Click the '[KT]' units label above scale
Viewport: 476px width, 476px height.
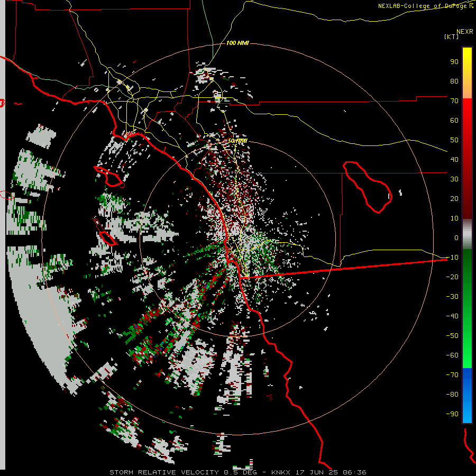click(x=451, y=36)
